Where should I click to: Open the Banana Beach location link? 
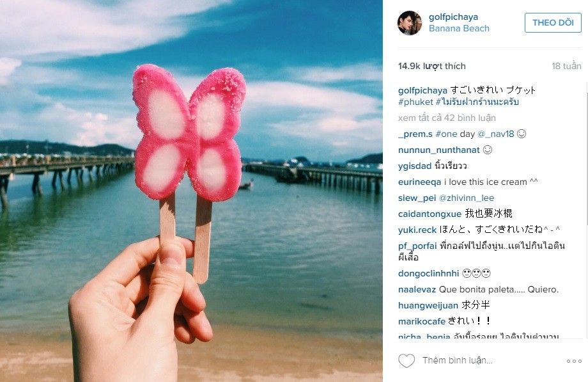point(459,29)
